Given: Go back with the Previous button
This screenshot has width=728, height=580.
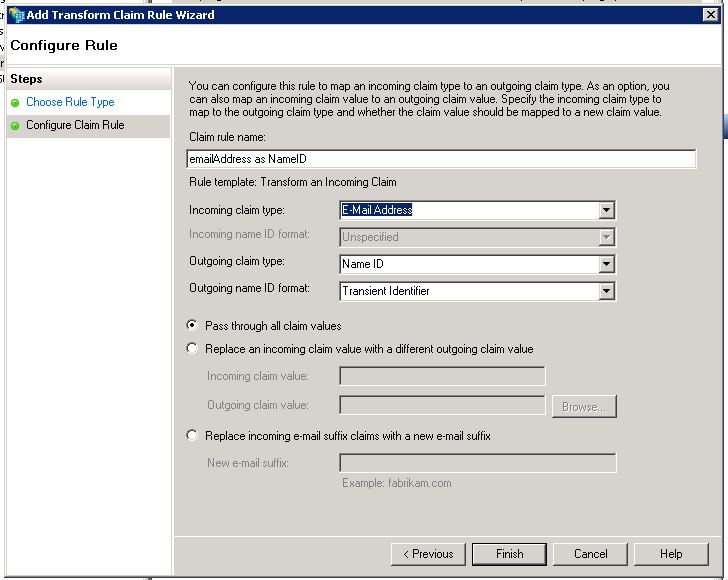Looking at the screenshot, I should click(428, 554).
